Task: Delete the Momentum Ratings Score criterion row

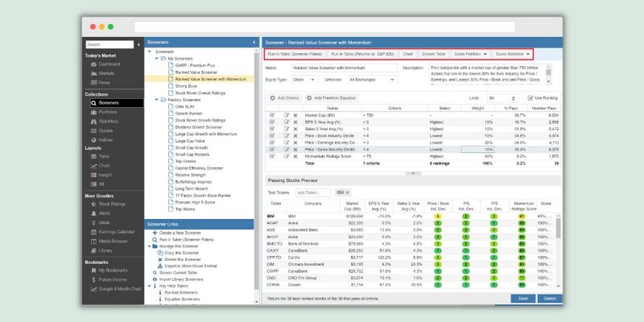Action: tap(295, 156)
